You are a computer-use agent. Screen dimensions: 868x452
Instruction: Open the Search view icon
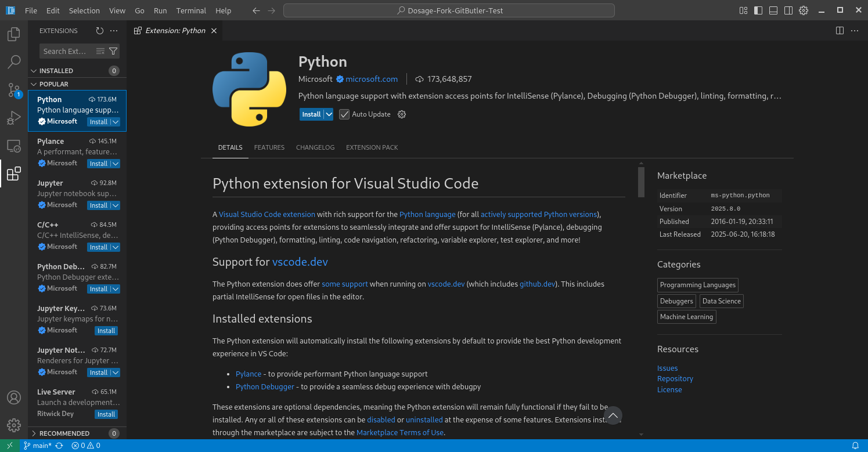click(14, 62)
